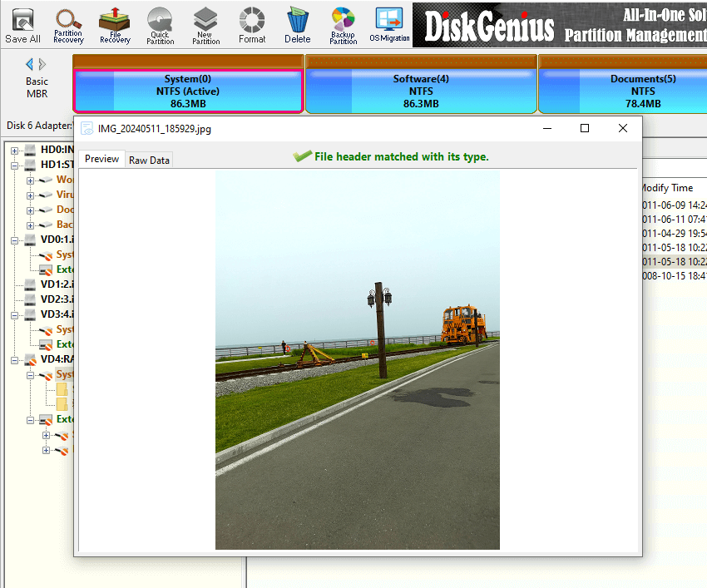Click the Save All toolbar icon
This screenshot has width=707, height=588.
coord(22,25)
